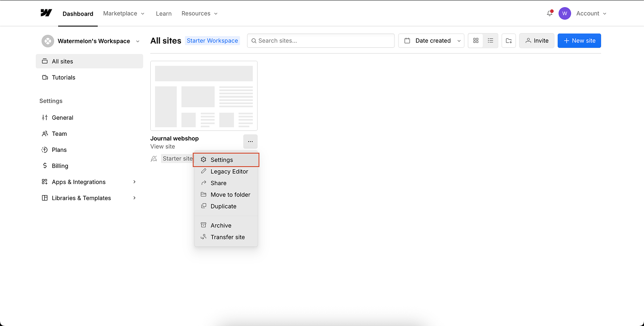Click the purple W account avatar
The height and width of the screenshot is (326, 644).
pos(565,13)
